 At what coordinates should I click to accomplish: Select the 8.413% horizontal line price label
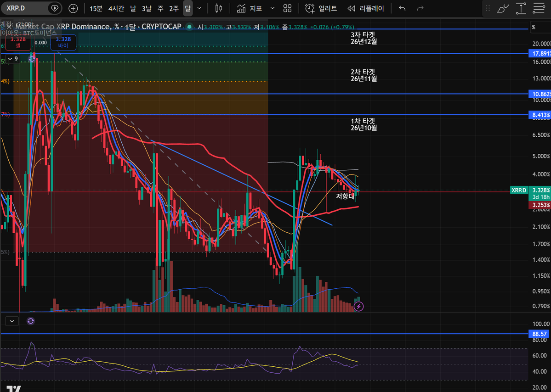(x=540, y=115)
